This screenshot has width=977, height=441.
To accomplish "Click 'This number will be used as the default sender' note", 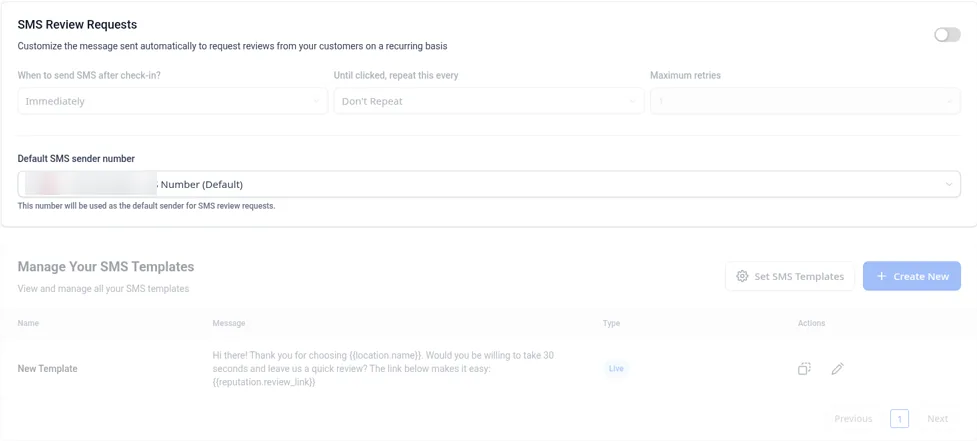I will pos(146,206).
